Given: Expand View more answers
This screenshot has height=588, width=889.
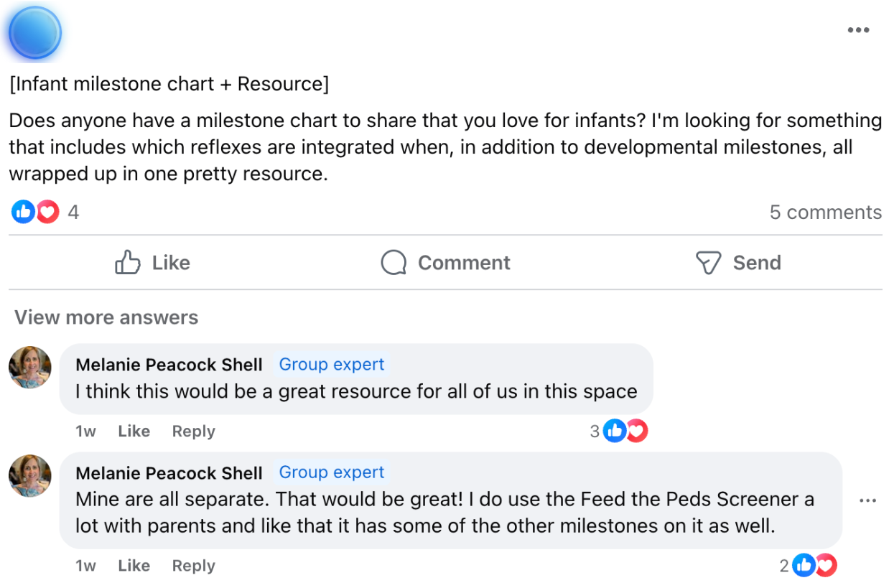Looking at the screenshot, I should coord(106,317).
